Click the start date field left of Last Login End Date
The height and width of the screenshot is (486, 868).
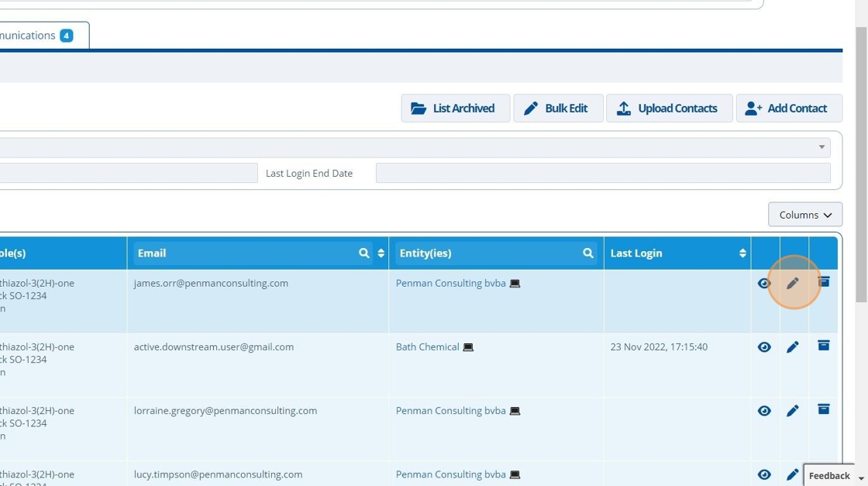pyautogui.click(x=129, y=173)
